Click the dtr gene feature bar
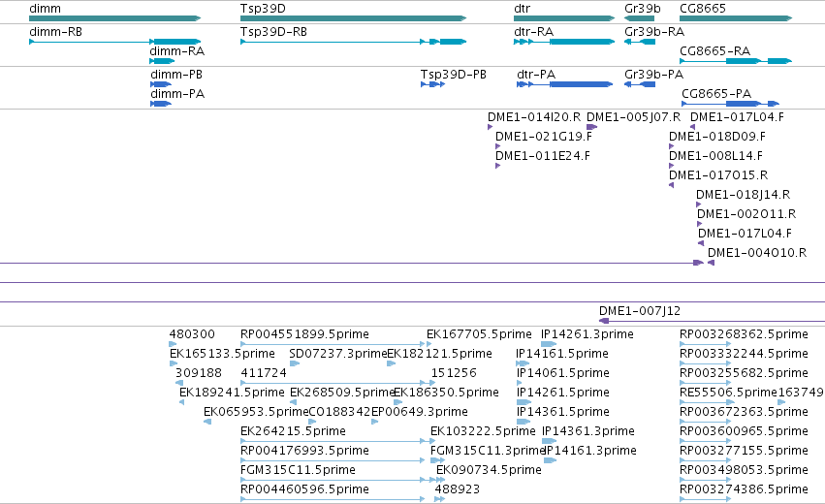The width and height of the screenshot is (825, 504). coord(564,18)
